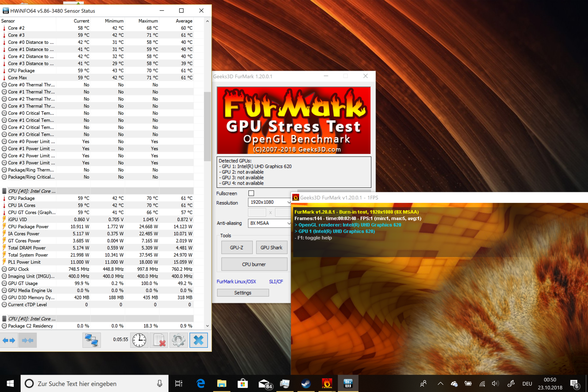This screenshot has height=392, width=588.
Task: Open the FurMark Linux/OSX link
Action: tap(236, 282)
